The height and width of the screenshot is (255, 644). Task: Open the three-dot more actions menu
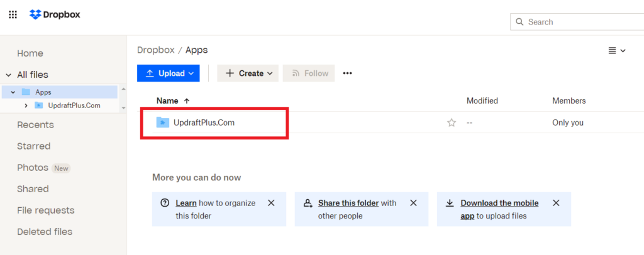pos(347,73)
